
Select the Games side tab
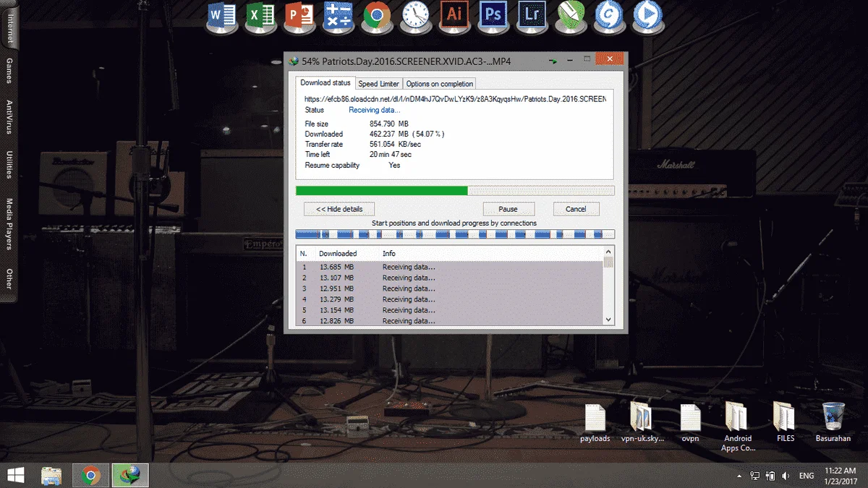point(9,72)
